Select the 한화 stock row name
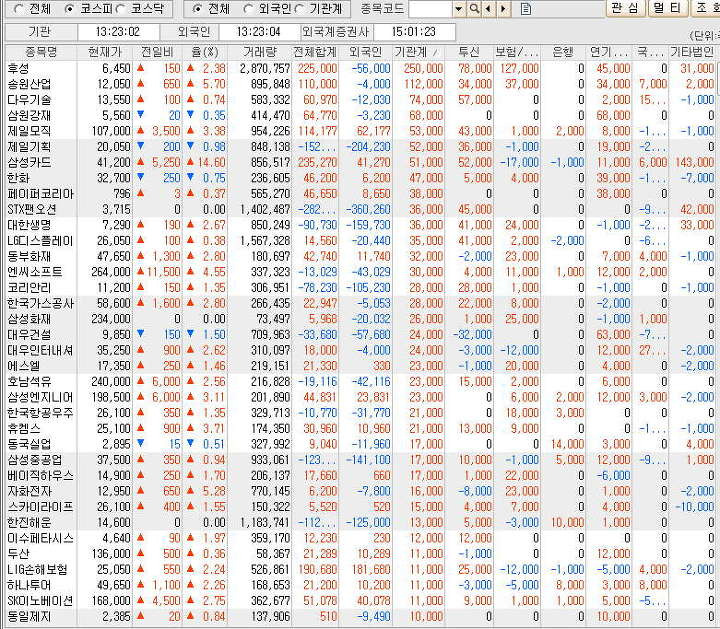The image size is (720, 629). (18, 178)
